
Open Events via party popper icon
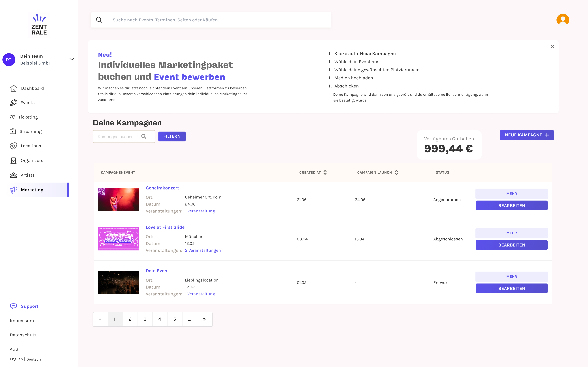pos(13,103)
